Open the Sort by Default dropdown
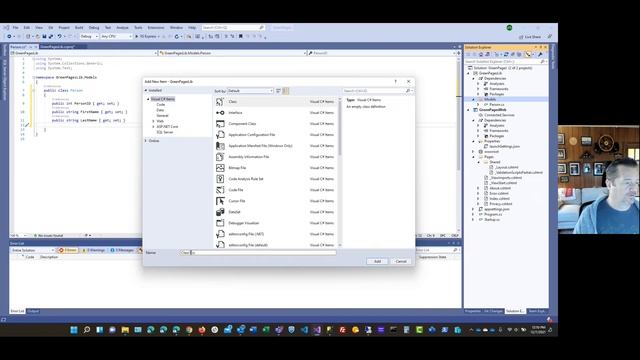The height and width of the screenshot is (360, 640). point(250,91)
